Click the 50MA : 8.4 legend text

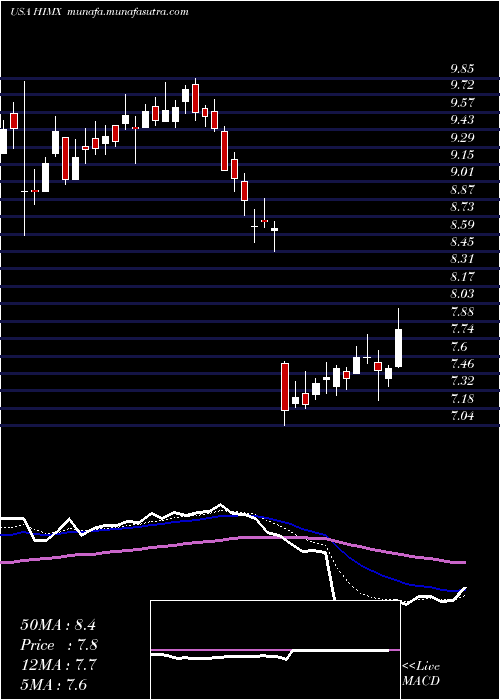click(58, 625)
